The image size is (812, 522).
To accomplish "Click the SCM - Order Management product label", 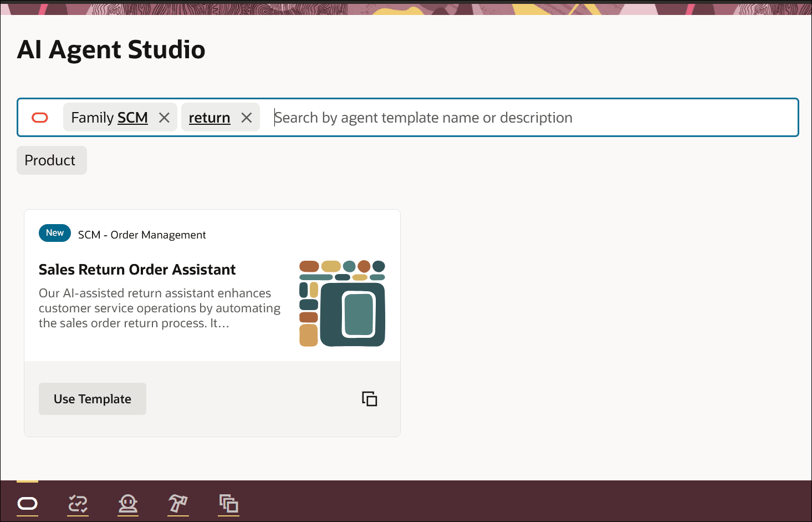I will (142, 235).
